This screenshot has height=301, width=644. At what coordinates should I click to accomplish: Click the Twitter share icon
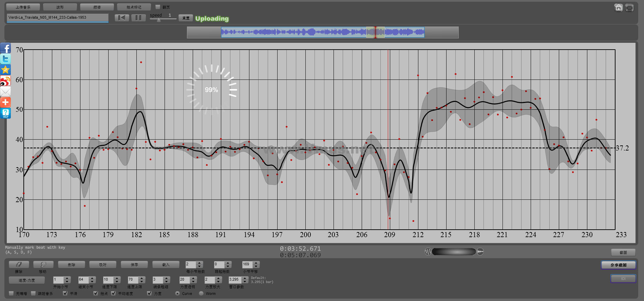point(5,59)
